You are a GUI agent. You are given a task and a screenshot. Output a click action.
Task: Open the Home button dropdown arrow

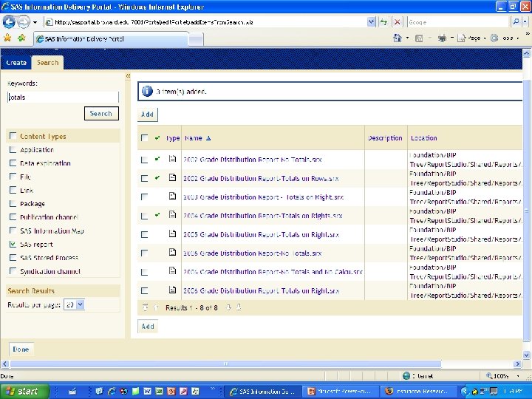[407, 38]
